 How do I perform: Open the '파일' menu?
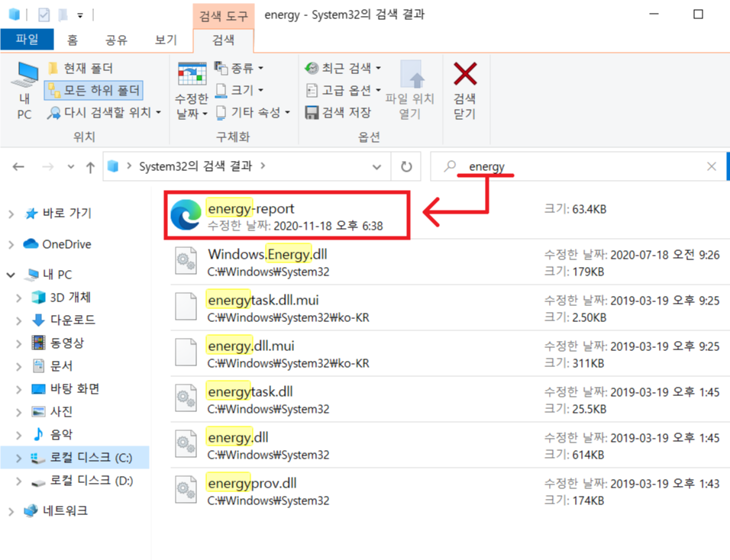tap(27, 40)
